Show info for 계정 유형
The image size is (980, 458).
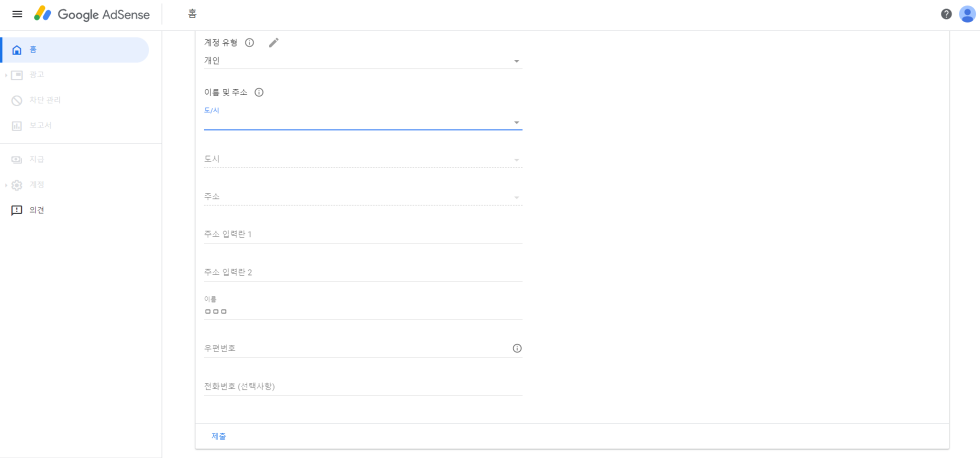(x=249, y=43)
